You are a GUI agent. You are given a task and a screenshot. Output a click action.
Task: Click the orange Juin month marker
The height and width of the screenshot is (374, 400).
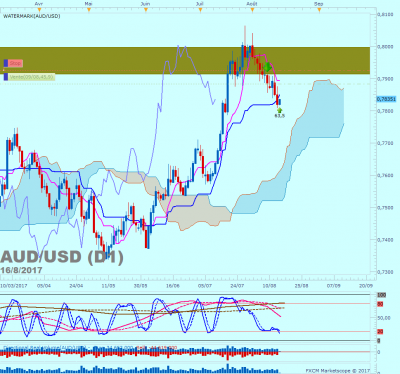pyautogui.click(x=146, y=10)
